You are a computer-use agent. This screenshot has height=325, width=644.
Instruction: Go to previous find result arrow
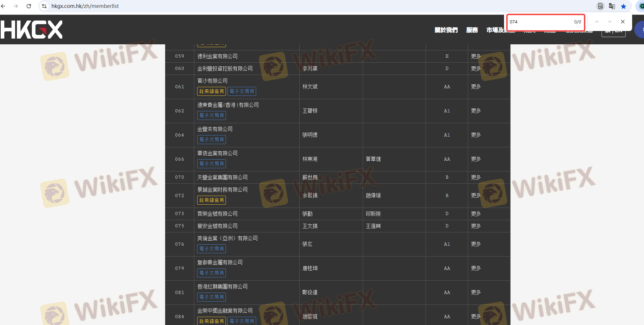(597, 22)
